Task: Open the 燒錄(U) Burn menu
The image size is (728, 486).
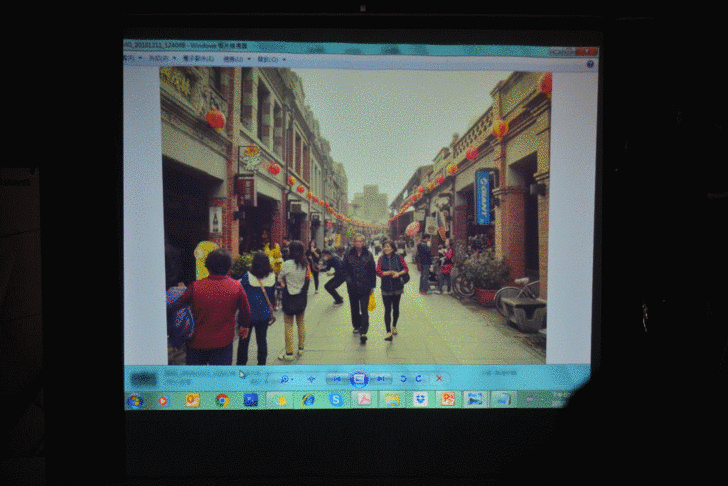Action: click(236, 59)
